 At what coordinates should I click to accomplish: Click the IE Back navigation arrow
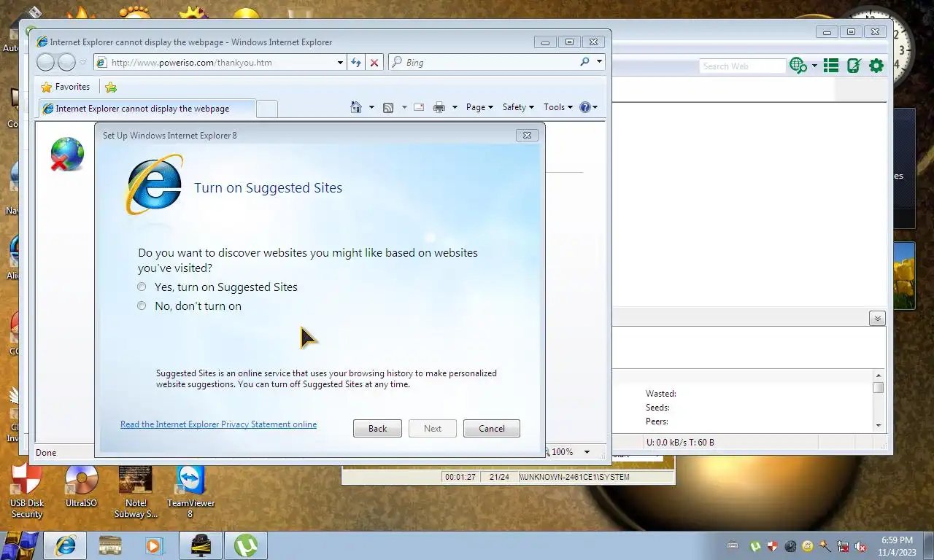click(x=45, y=63)
